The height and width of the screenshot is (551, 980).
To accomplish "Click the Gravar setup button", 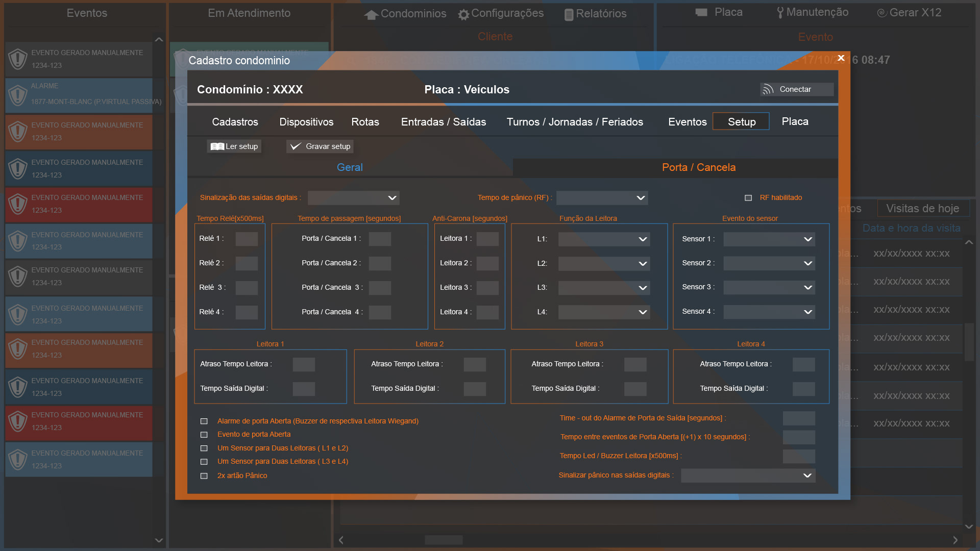I will (x=320, y=146).
